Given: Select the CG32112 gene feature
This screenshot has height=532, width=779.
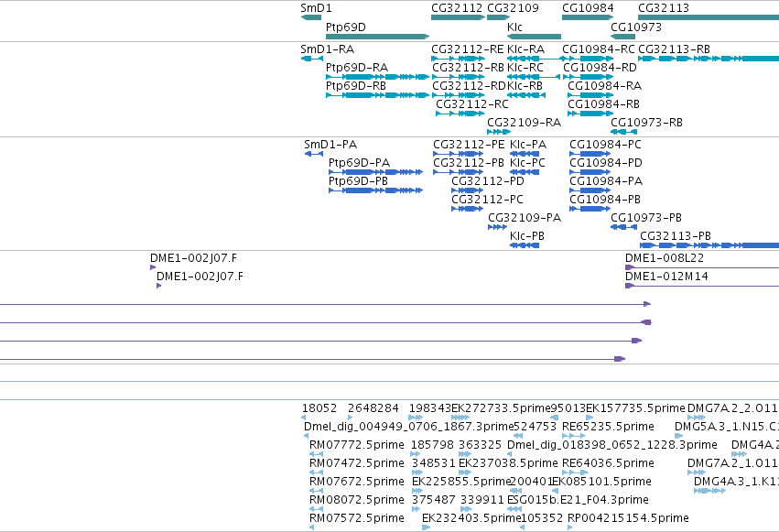Looking at the screenshot, I should 458,17.
